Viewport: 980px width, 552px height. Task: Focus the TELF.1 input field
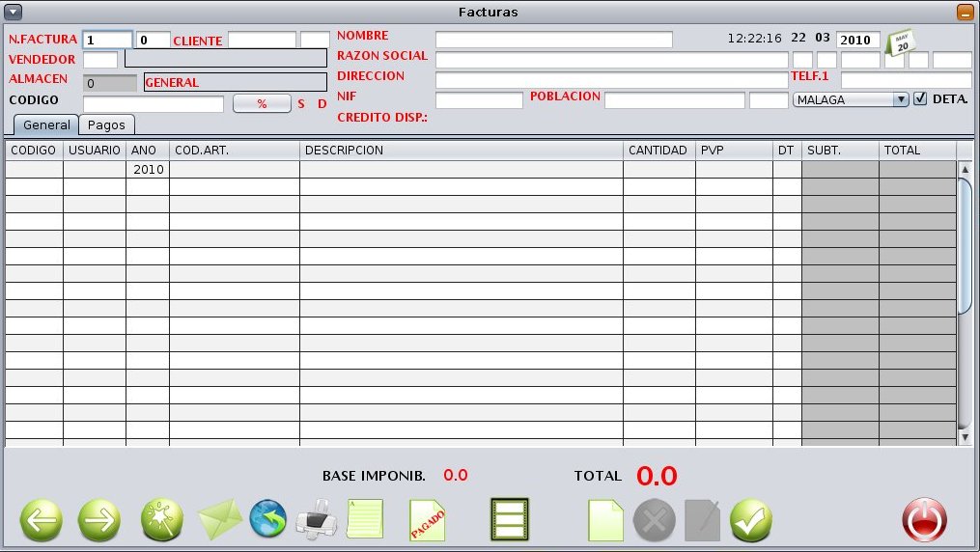pyautogui.click(x=907, y=80)
